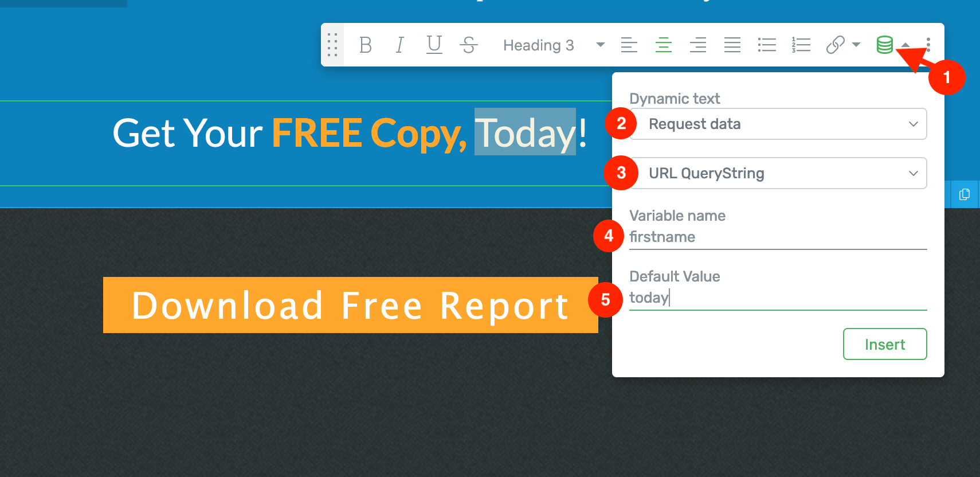980x477 pixels.
Task: Toggle bold formatting
Action: tap(365, 45)
